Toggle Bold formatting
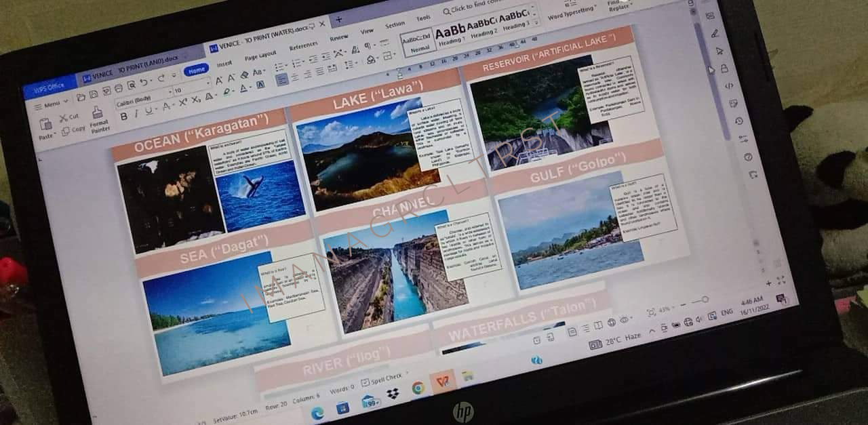This screenshot has height=425, width=868. tap(123, 117)
